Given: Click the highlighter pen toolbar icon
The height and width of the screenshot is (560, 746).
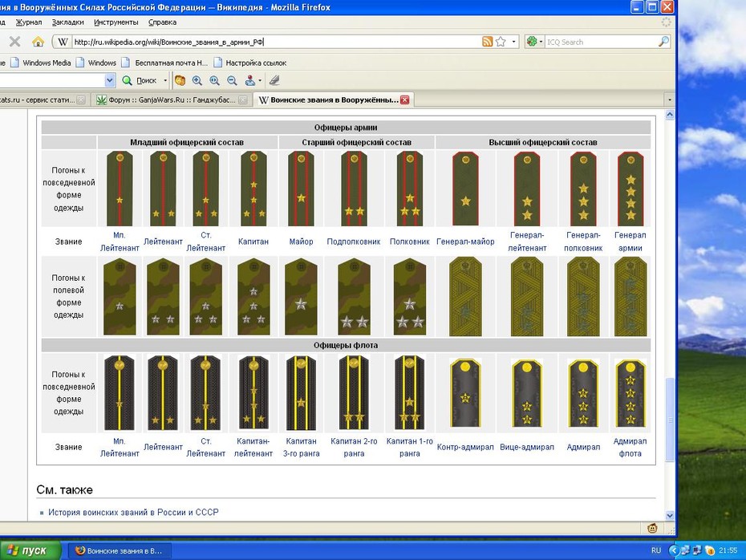Looking at the screenshot, I should pyautogui.click(x=274, y=80).
